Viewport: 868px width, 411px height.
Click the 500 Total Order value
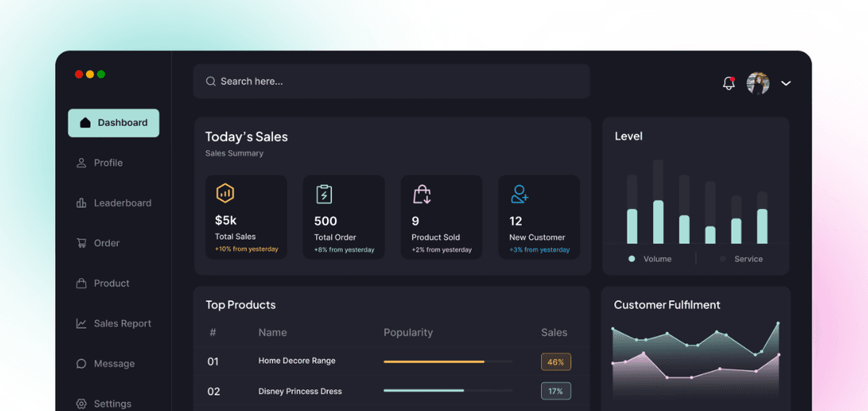pyautogui.click(x=325, y=221)
